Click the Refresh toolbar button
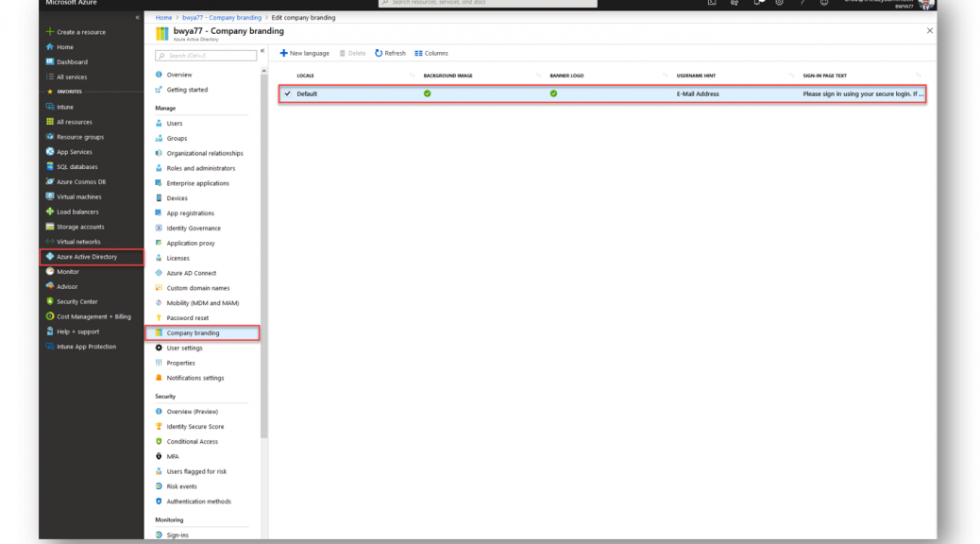980x544 pixels. pos(390,53)
